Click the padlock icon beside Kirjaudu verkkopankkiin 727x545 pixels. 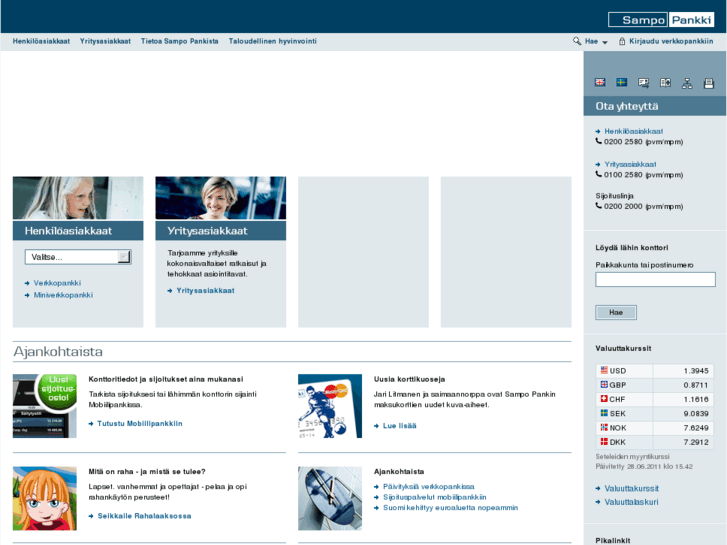(622, 41)
